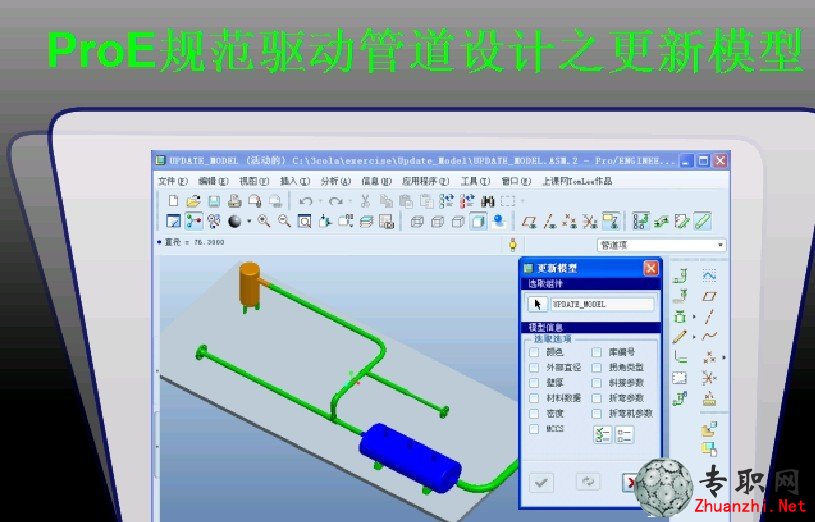This screenshot has width=815, height=522.
Task: Check the 壁厚 option
Action: 534,383
